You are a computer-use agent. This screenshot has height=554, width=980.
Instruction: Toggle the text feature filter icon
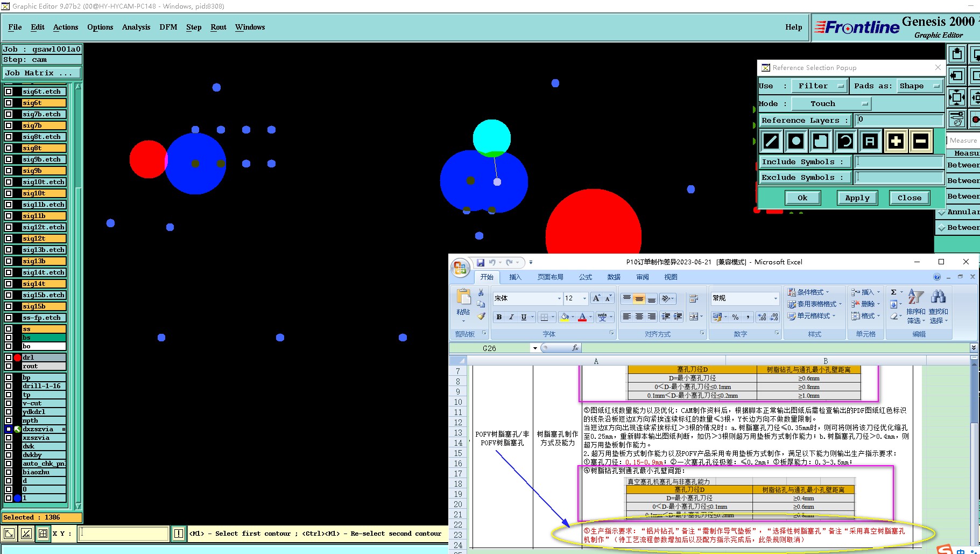coord(870,141)
